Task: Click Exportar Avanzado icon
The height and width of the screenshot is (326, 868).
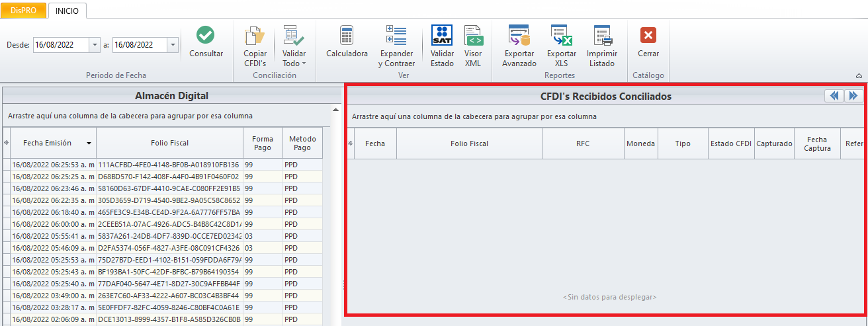Action: [519, 36]
